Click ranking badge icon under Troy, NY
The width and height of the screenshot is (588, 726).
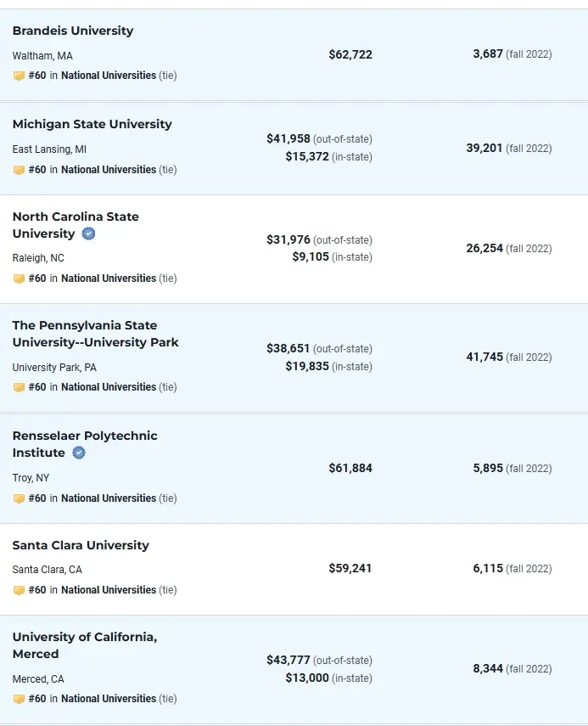pos(19,498)
